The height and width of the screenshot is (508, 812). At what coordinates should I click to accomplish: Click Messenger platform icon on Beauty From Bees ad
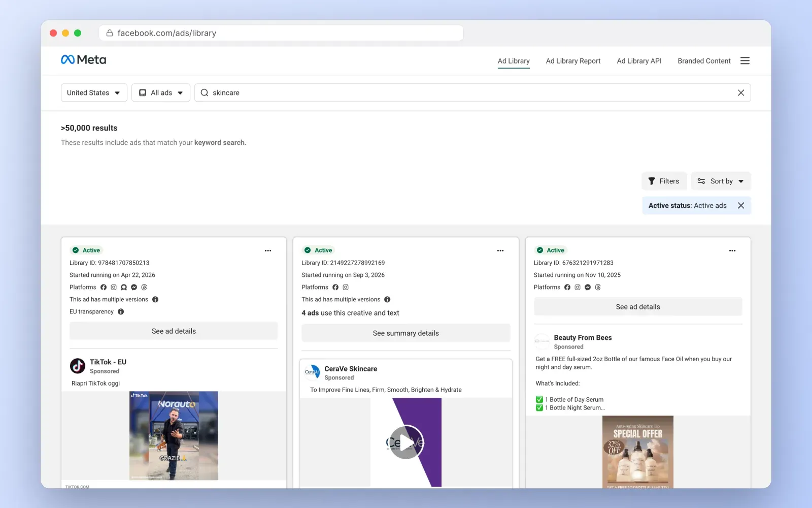pyautogui.click(x=588, y=288)
